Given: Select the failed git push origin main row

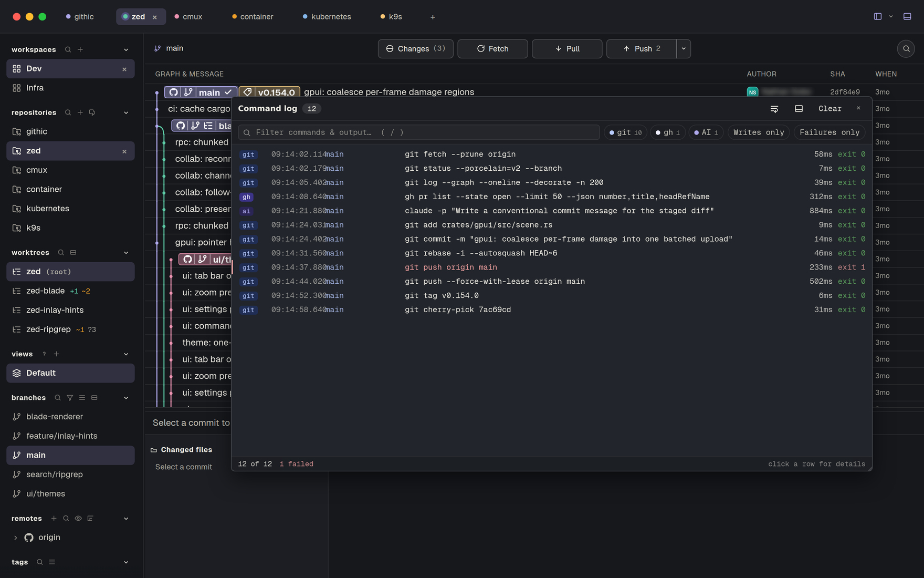Looking at the screenshot, I should (552, 267).
